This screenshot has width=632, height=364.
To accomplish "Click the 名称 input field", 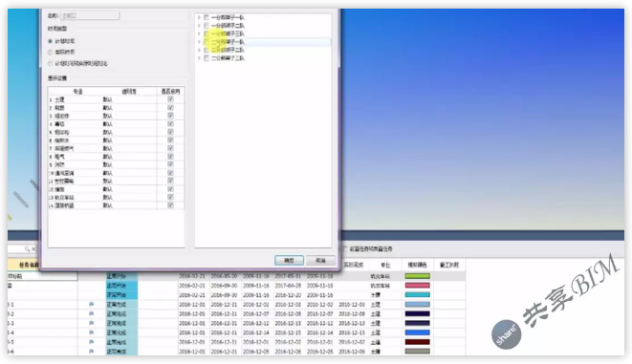I will pyautogui.click(x=90, y=15).
